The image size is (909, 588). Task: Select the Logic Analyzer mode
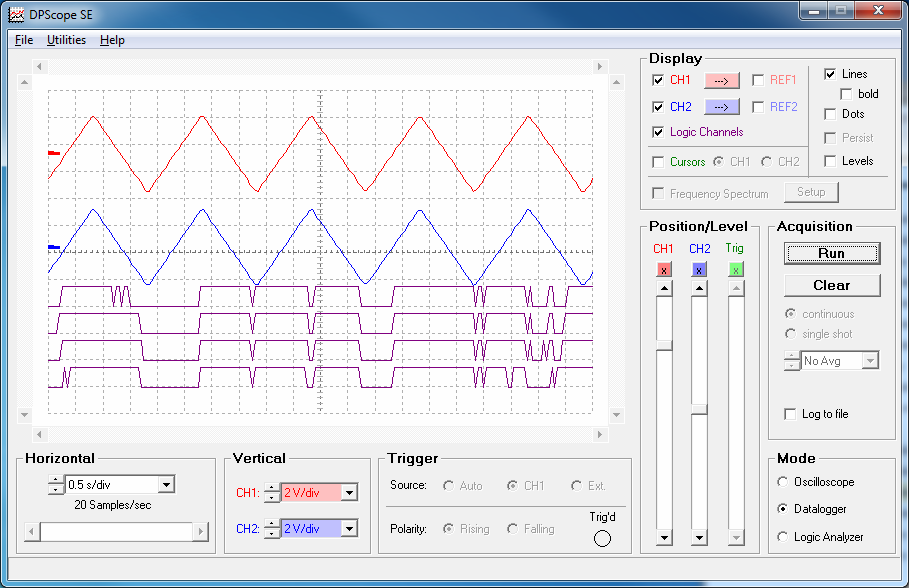coord(782,537)
